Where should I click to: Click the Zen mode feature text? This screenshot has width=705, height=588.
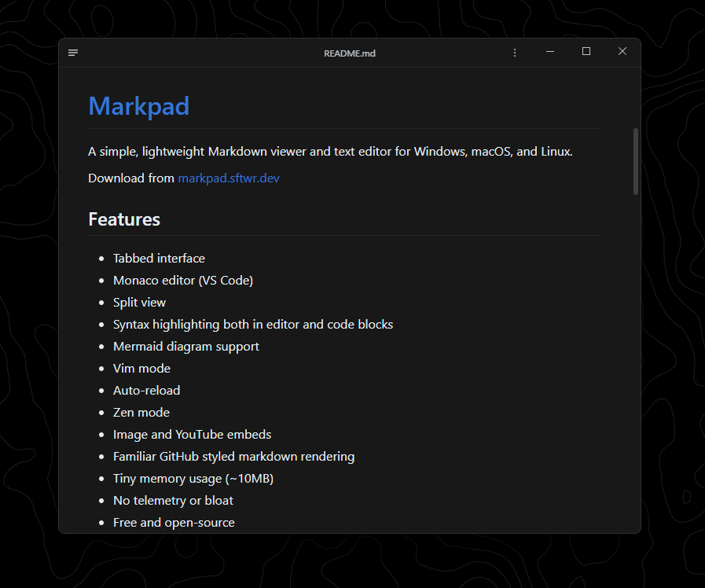click(x=141, y=412)
